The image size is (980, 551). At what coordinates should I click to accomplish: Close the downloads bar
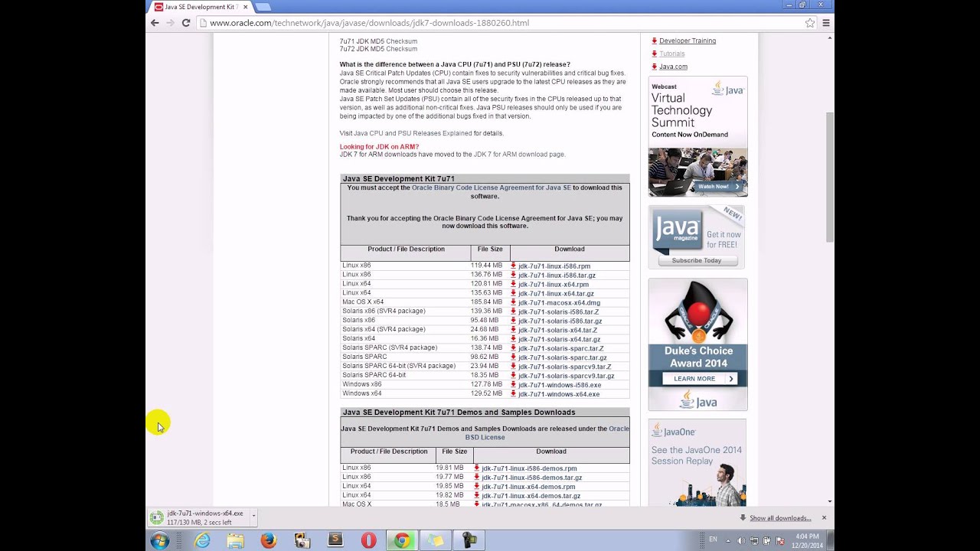pos(824,518)
